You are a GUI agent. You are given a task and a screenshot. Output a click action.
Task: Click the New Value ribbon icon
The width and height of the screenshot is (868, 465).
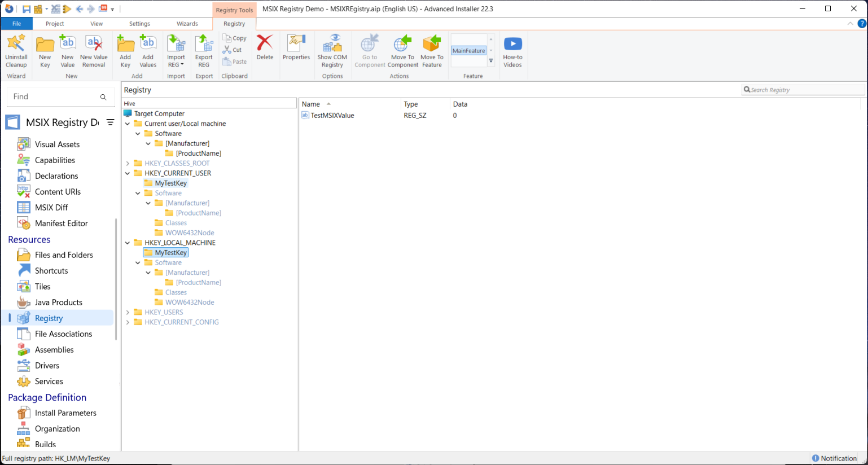point(68,51)
